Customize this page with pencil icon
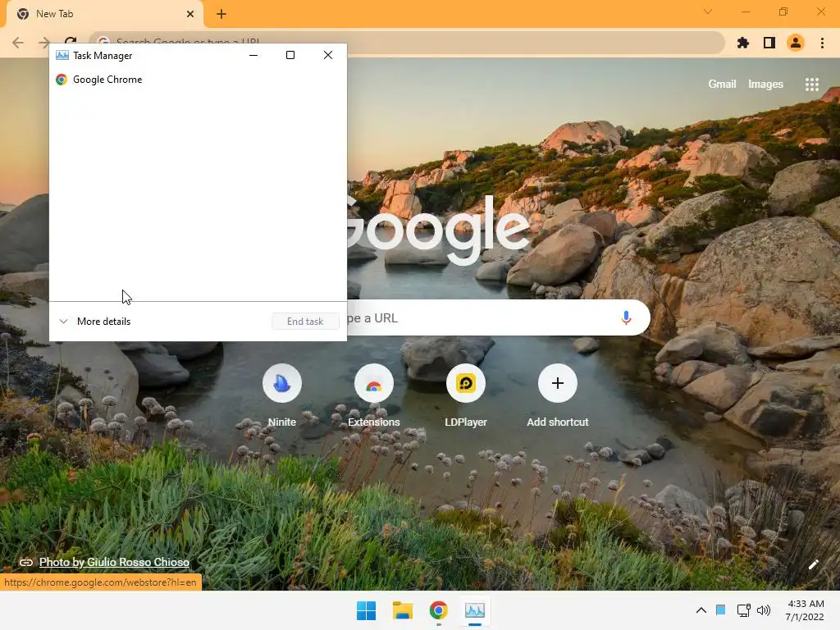 [x=813, y=564]
